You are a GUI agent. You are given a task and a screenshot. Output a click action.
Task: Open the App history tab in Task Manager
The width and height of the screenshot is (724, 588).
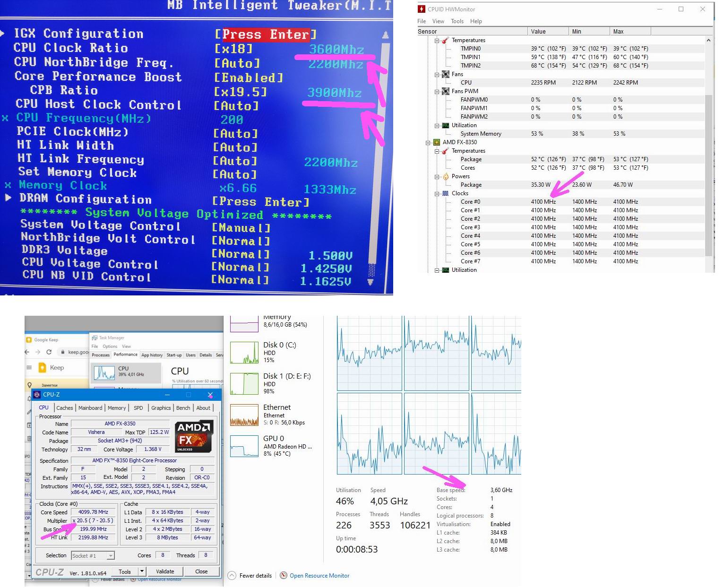point(152,355)
